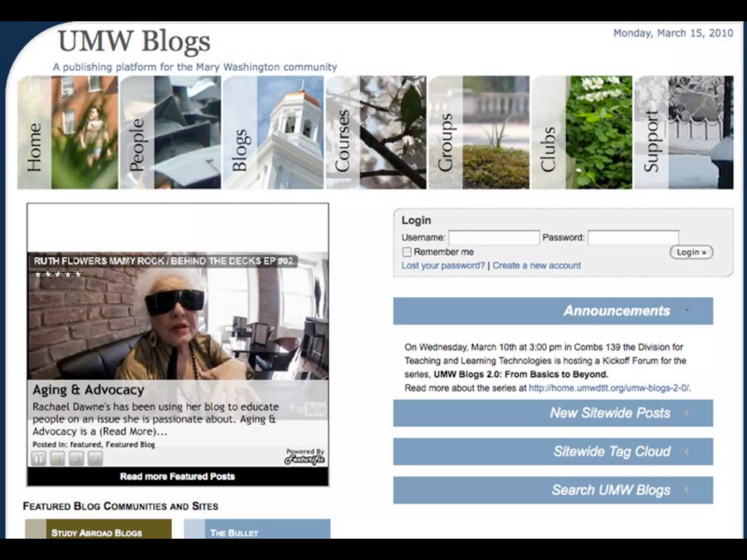Focus the Username input field

click(x=494, y=238)
